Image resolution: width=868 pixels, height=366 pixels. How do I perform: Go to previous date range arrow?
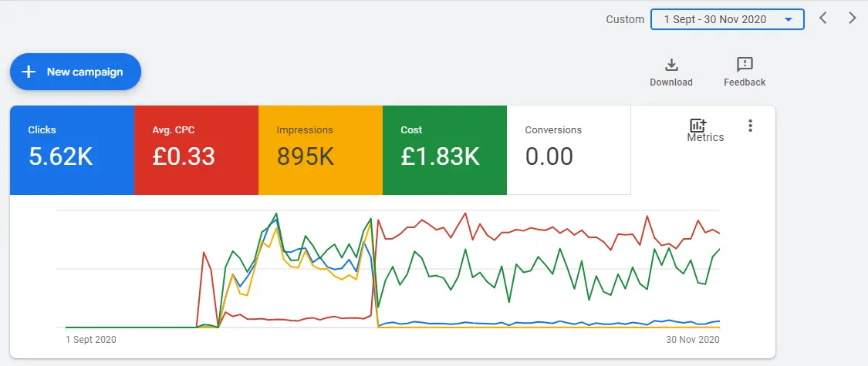coord(823,18)
